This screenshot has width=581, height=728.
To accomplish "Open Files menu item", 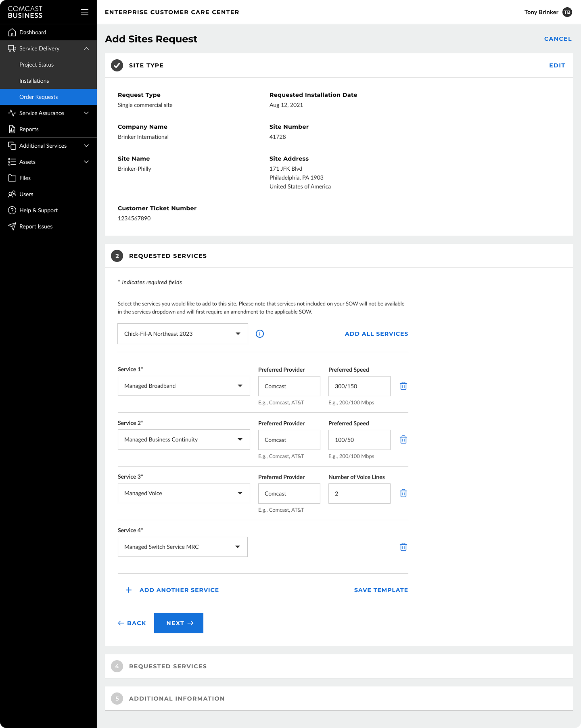I will click(48, 178).
